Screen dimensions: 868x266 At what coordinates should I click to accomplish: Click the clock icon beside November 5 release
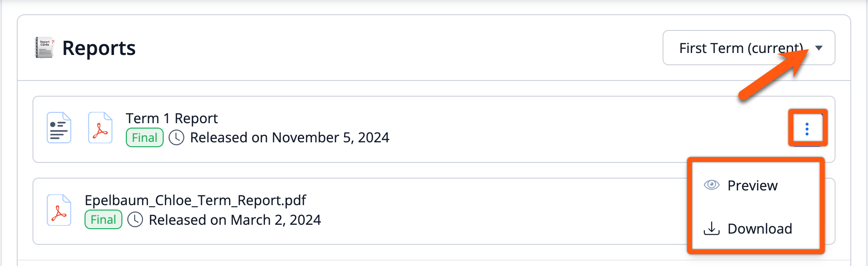coord(176,137)
